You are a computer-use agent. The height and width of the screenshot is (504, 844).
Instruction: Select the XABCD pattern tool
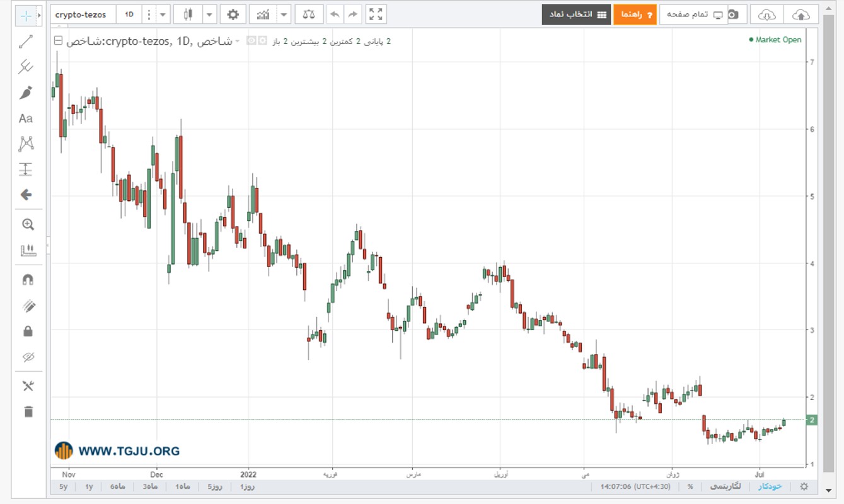[26, 144]
